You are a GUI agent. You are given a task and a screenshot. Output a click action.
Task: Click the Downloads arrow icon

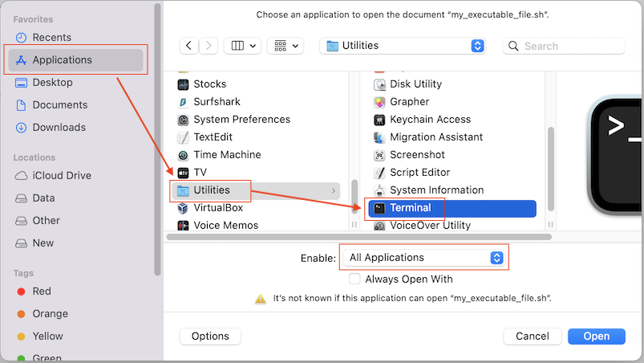[21, 128]
